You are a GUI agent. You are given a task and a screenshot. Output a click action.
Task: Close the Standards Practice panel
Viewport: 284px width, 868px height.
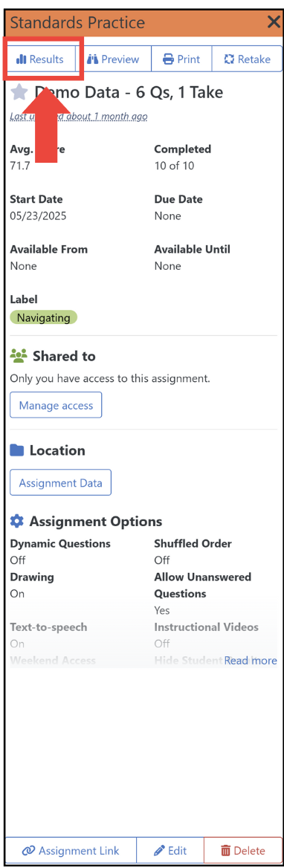point(274,22)
